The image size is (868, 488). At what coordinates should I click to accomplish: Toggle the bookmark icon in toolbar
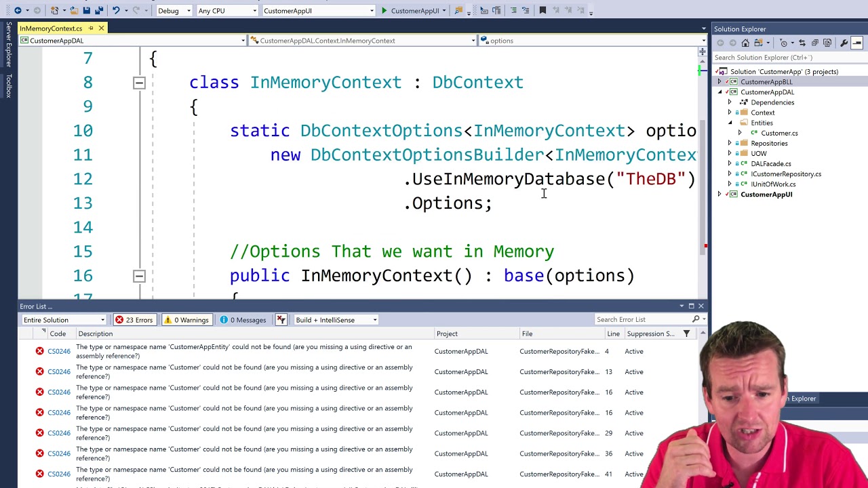542,10
